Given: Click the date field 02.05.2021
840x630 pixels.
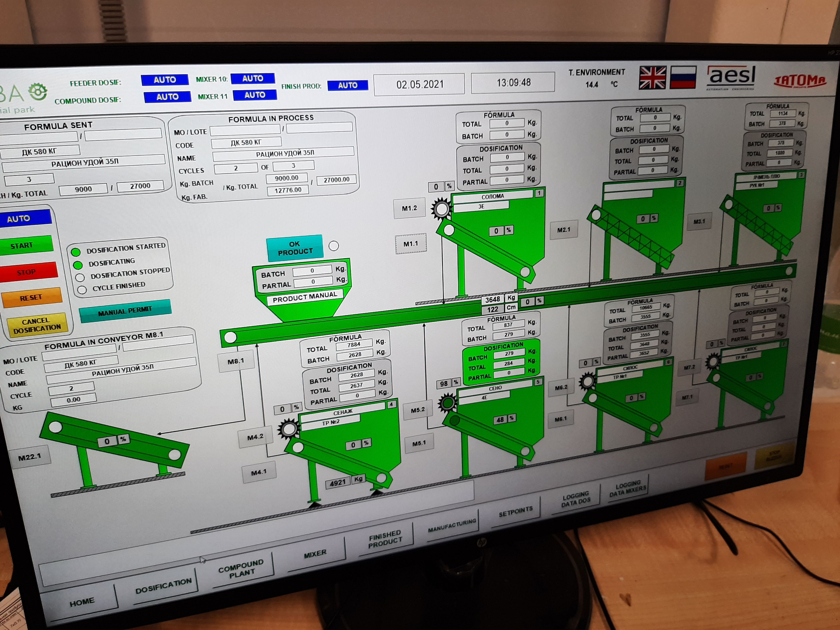Looking at the screenshot, I should click(x=419, y=84).
